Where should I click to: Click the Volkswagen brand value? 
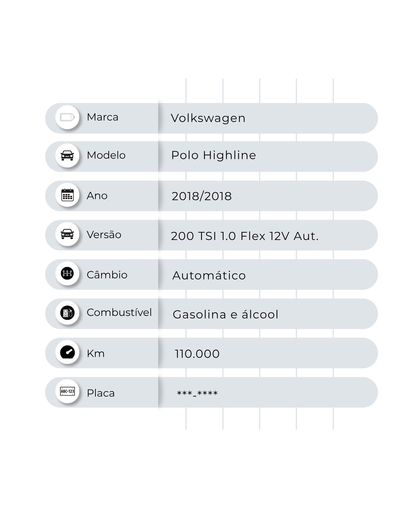coord(208,118)
